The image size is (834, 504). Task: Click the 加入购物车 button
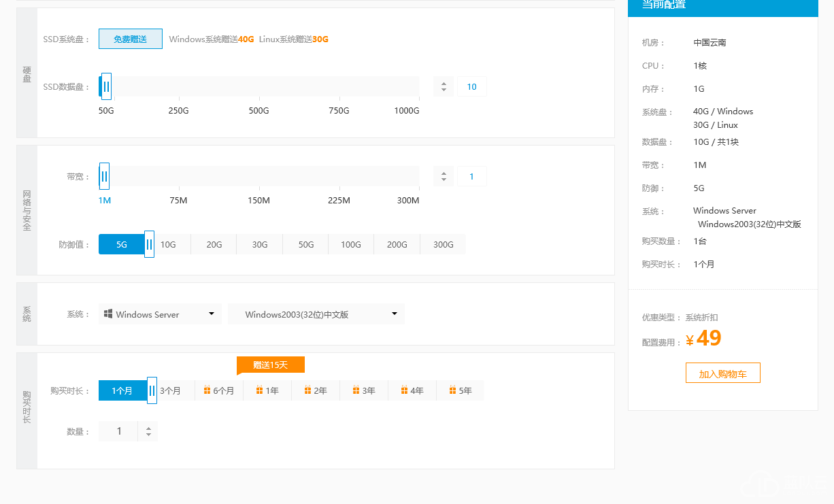pos(722,373)
